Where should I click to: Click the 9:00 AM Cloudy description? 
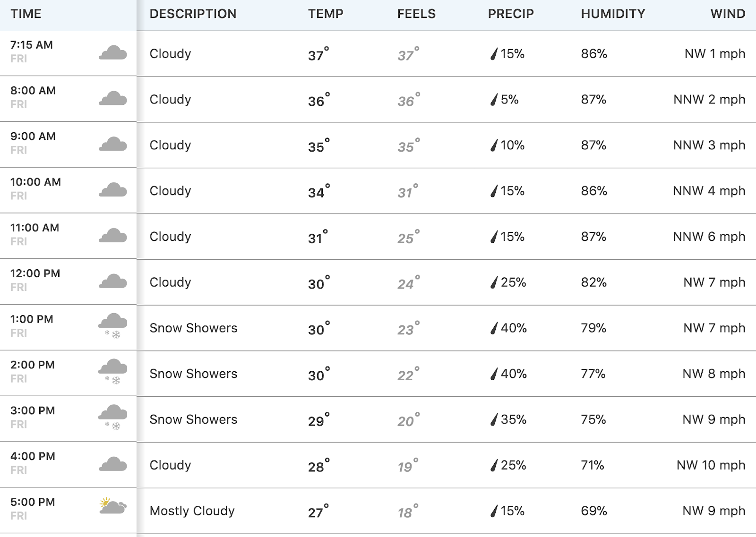tap(170, 145)
